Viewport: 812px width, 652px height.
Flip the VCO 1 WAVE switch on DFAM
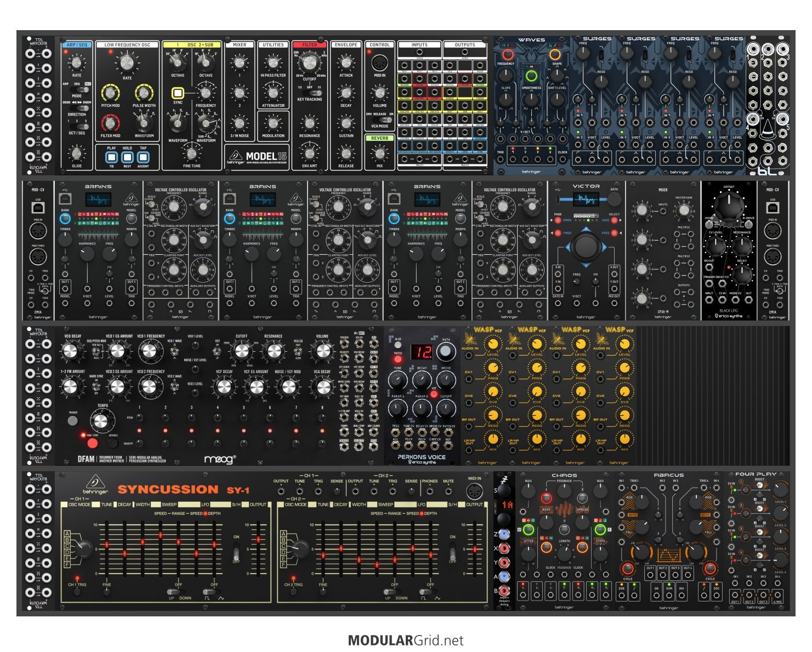(x=174, y=350)
